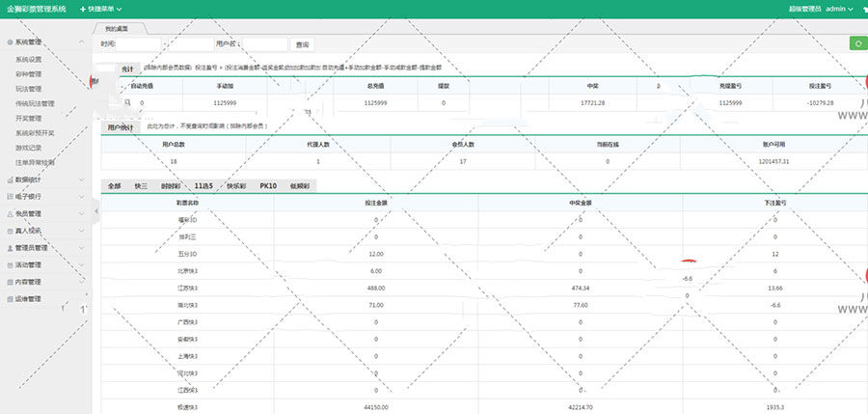
Task: Switch to the PK10 lottery tab
Action: coord(268,185)
